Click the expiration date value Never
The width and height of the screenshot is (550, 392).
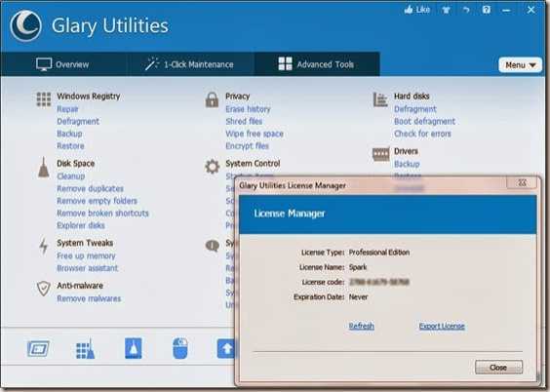point(358,297)
